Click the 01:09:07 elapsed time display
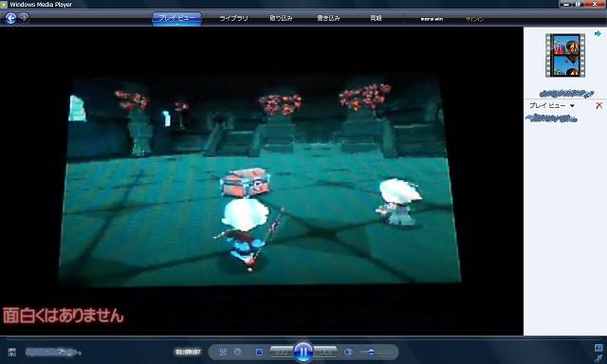607x364 pixels. [188, 352]
